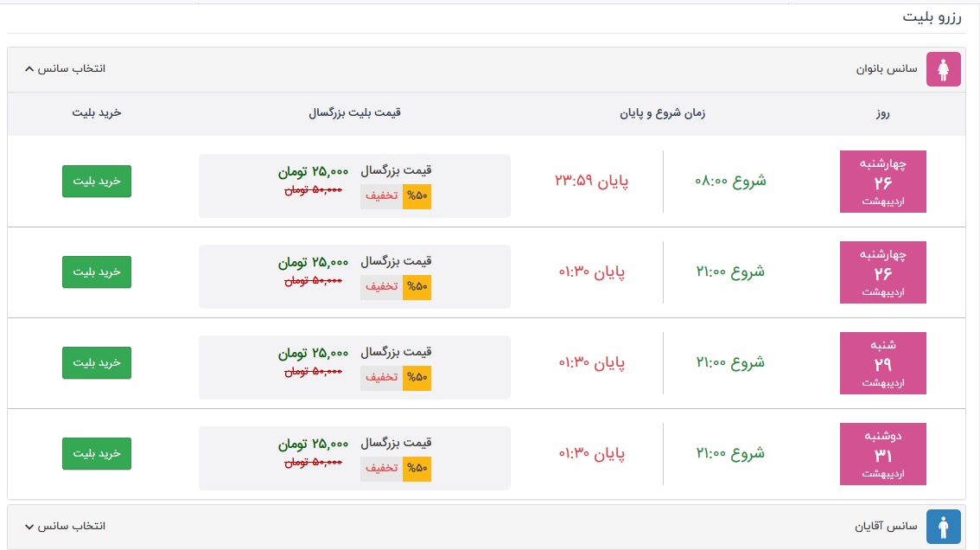Buy ticket for Saturday 29 Ordibehesht

point(97,363)
